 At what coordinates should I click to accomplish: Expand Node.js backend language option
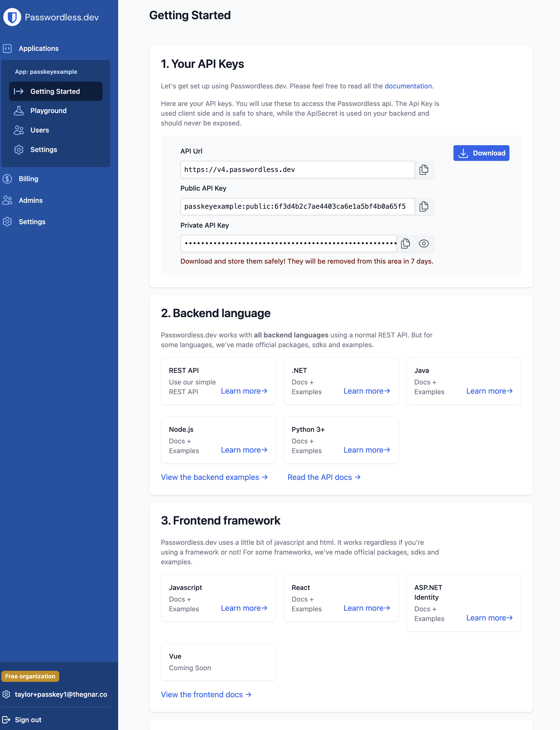[244, 449]
